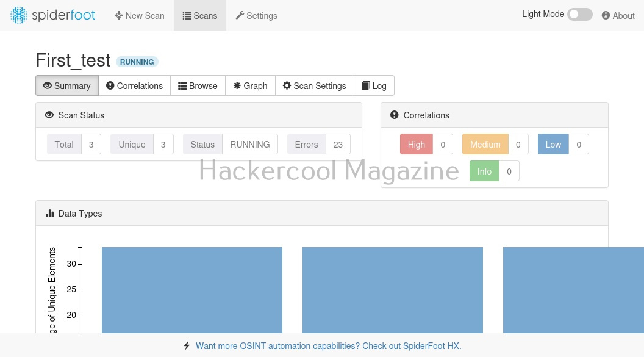Click the Medium correlations count 0
644x357 pixels.
(x=518, y=144)
